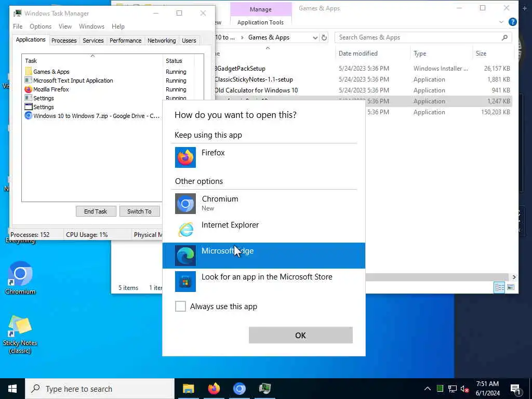
Task: Choose Look for an app in the Microsoft Store
Action: (x=263, y=281)
